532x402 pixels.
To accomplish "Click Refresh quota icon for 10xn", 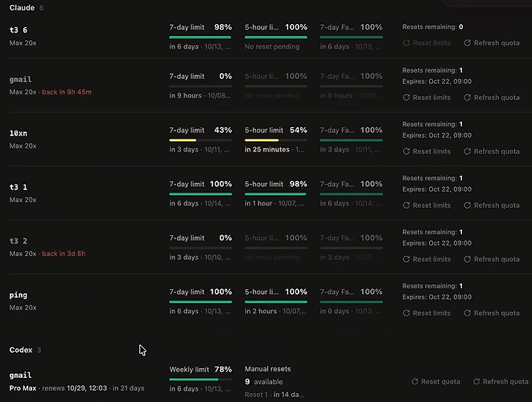I will click(467, 151).
